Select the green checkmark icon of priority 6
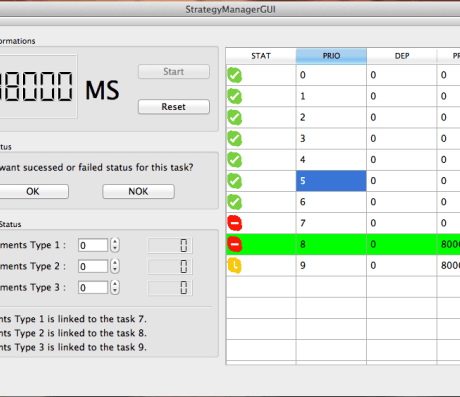 [x=235, y=202]
